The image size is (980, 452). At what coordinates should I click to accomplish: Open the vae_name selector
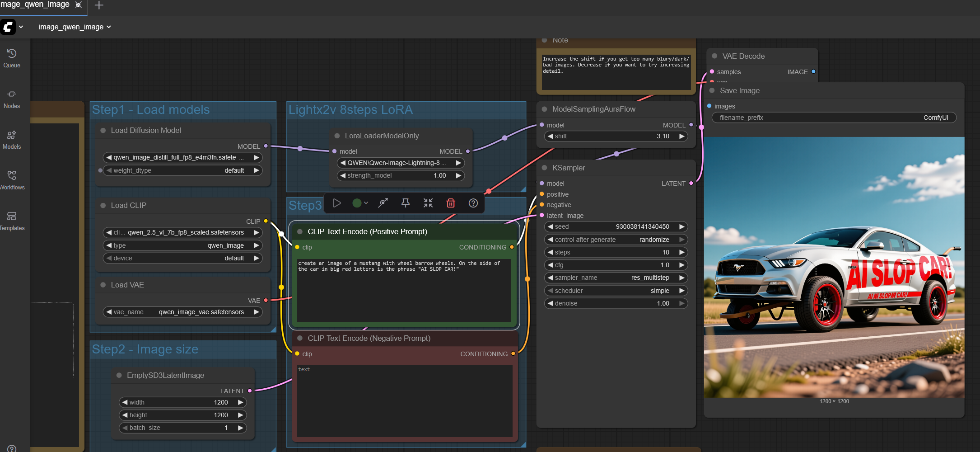click(x=182, y=312)
